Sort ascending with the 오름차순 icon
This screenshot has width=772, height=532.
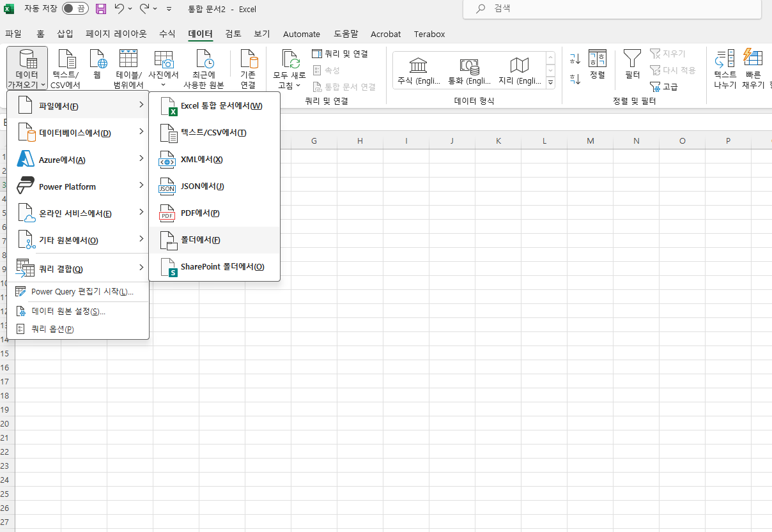pos(575,59)
